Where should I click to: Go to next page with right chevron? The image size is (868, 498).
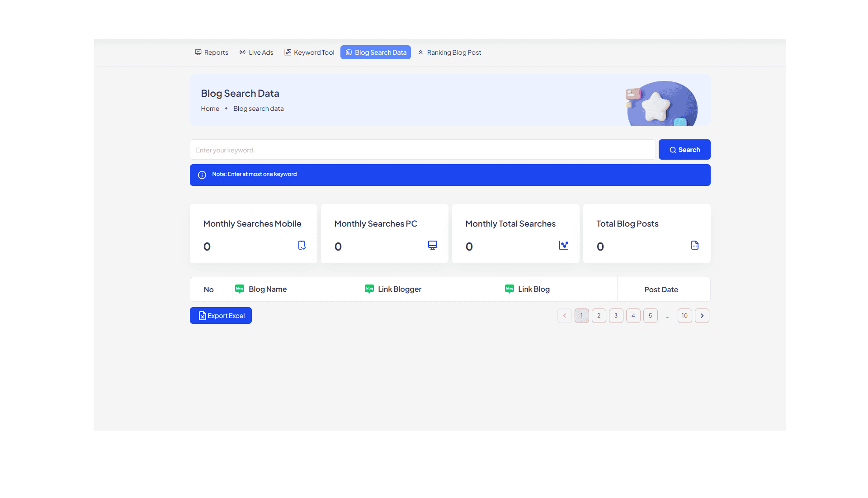click(x=702, y=316)
